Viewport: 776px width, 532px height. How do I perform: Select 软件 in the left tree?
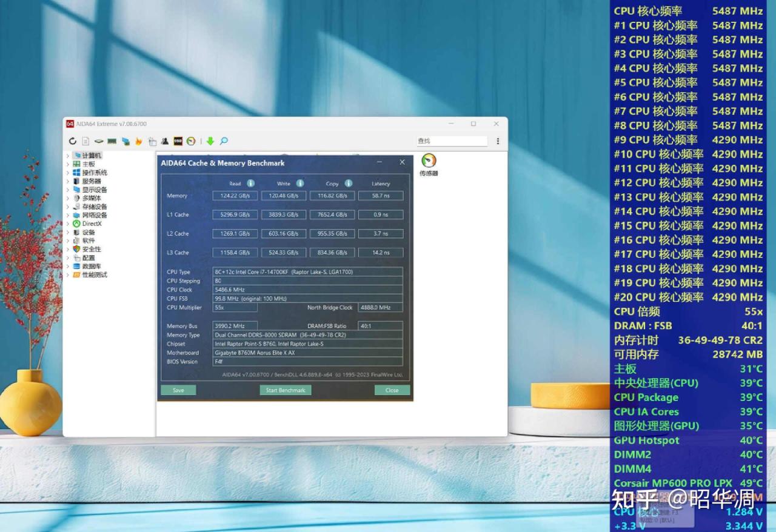89,241
